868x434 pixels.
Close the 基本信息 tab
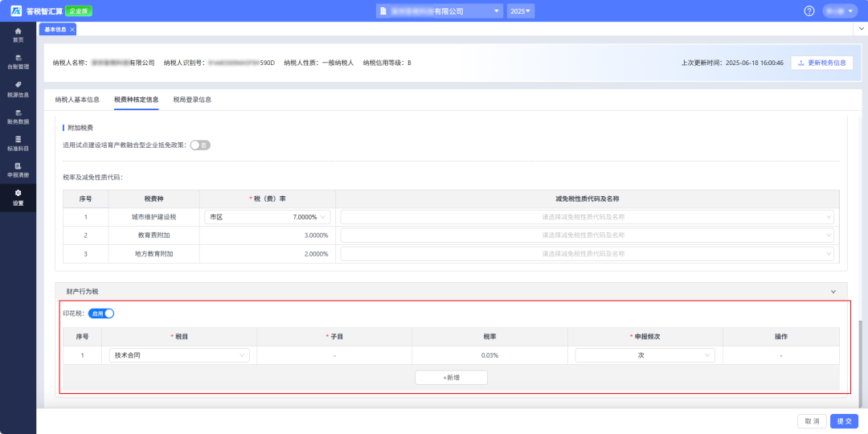(72, 30)
